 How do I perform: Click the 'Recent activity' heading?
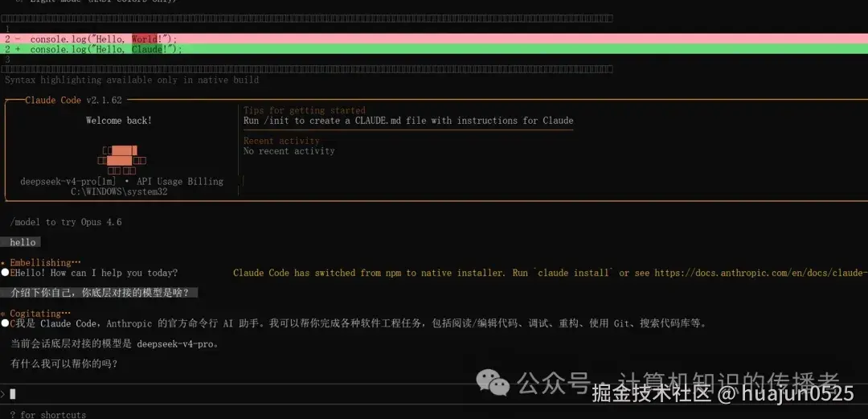coord(281,141)
